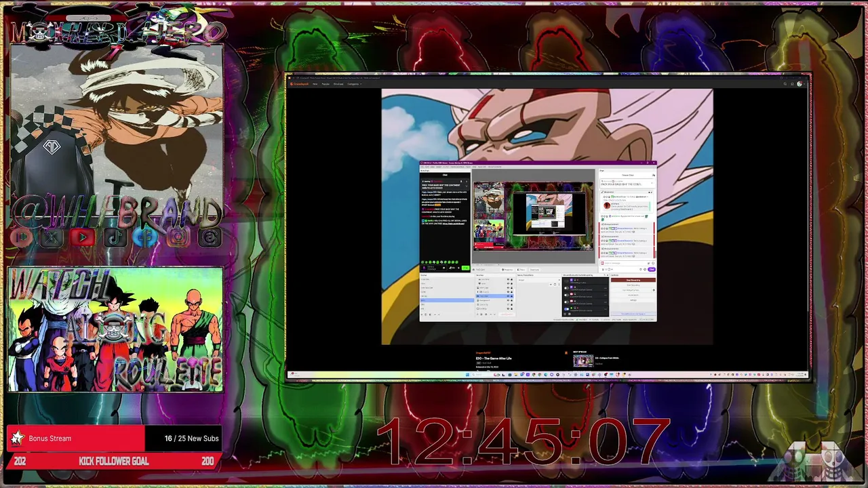868x488 pixels.
Task: Open the Dragon Ball GT series link
Action: tap(483, 352)
